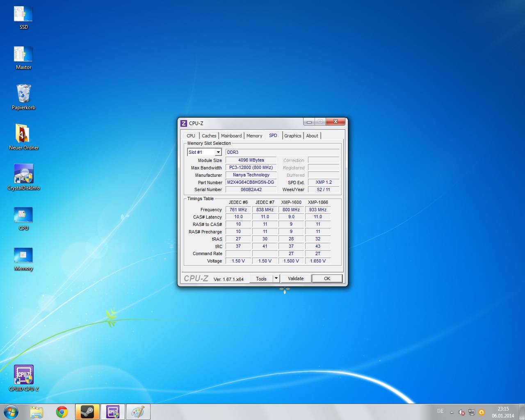Launch Google Chrome from the taskbar
Viewport: 525px width, 420px height.
coord(62,412)
